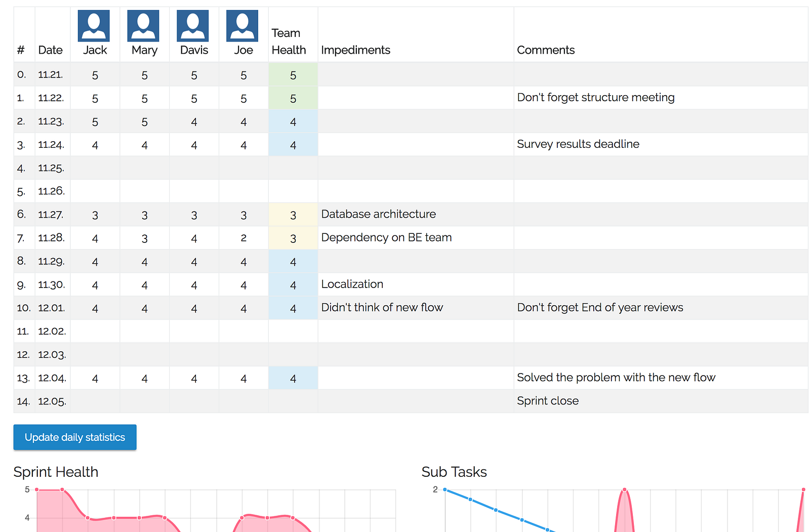Click impediment 'Didn't think of new flow'
The image size is (810, 532).
382,307
